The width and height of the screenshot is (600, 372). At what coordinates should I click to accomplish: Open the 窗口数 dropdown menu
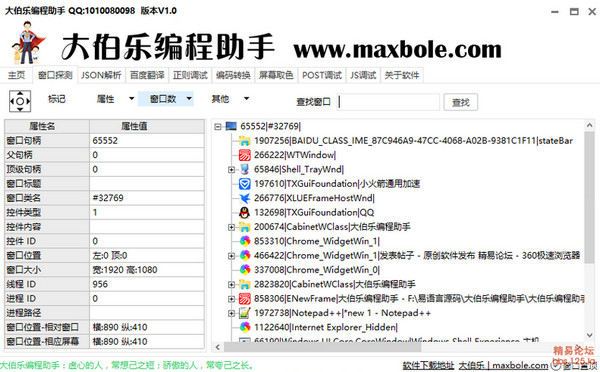click(189, 99)
